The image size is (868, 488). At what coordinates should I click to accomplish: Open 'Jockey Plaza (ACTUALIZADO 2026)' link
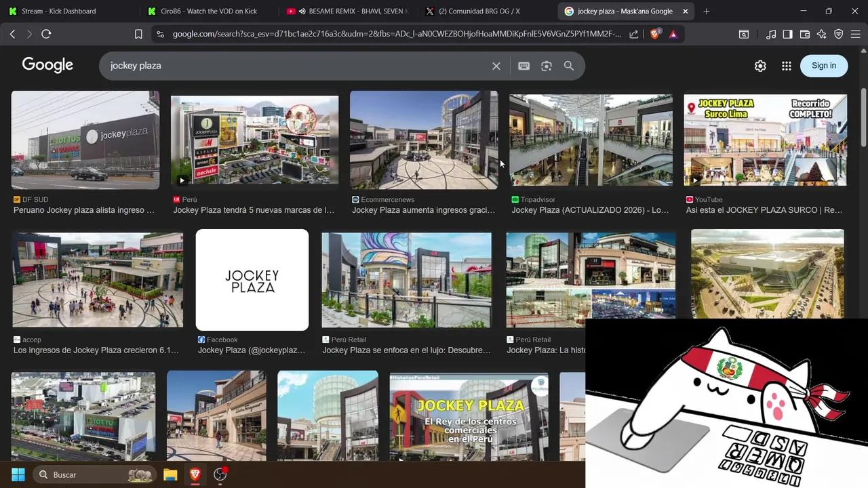pyautogui.click(x=590, y=210)
